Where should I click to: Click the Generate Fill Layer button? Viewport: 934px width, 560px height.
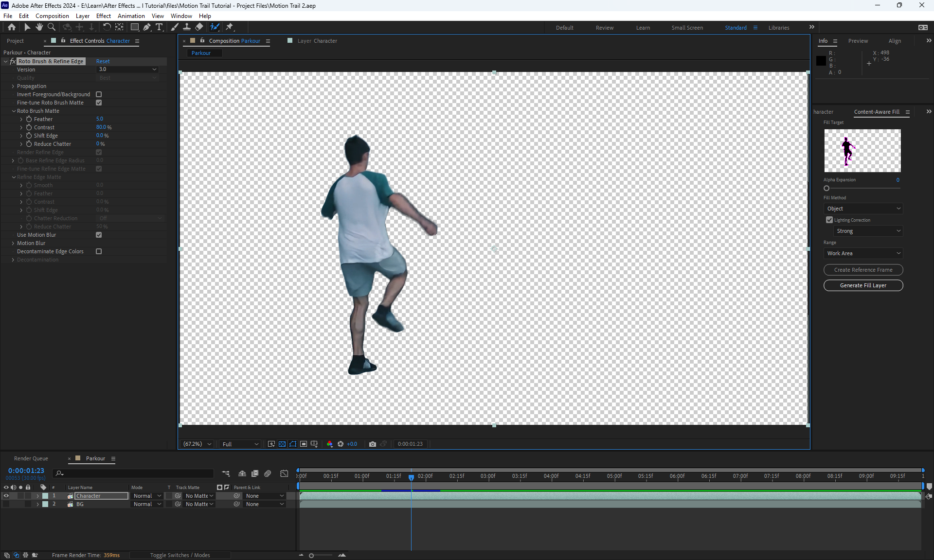point(863,285)
